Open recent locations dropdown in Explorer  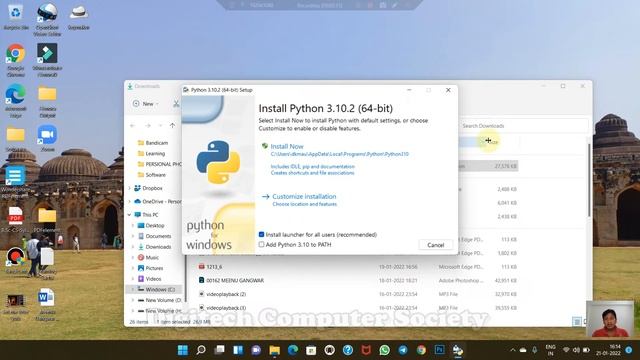(x=160, y=126)
